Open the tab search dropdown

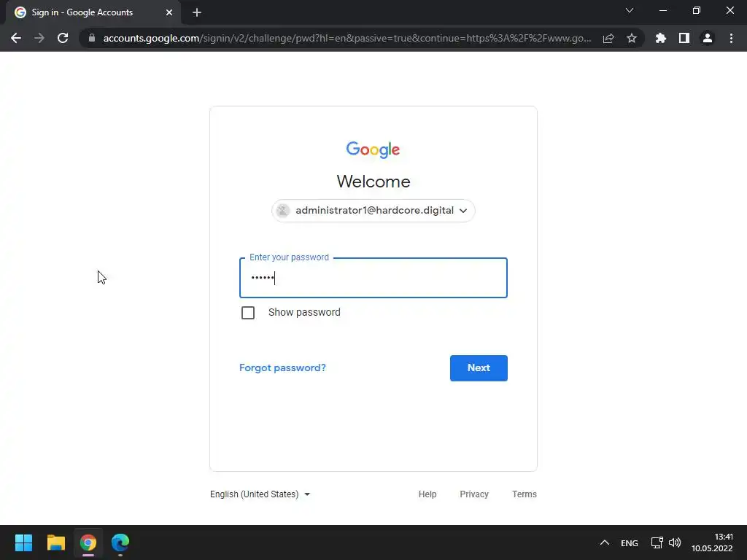coord(630,10)
